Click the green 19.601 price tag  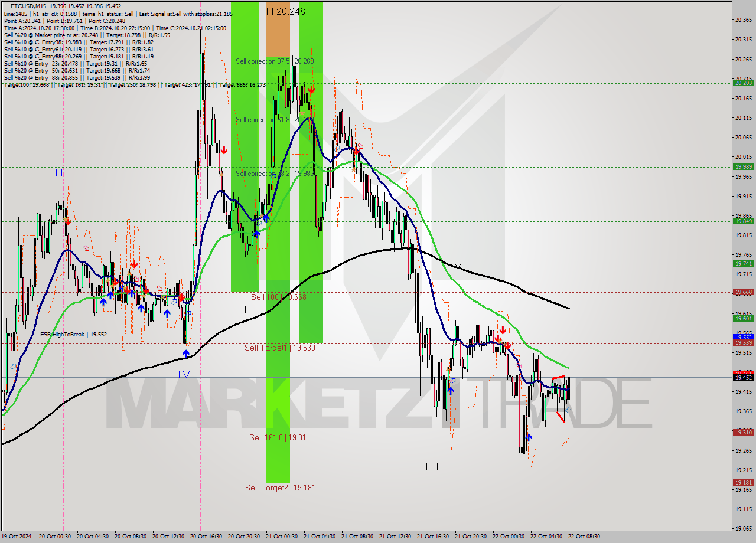click(743, 318)
